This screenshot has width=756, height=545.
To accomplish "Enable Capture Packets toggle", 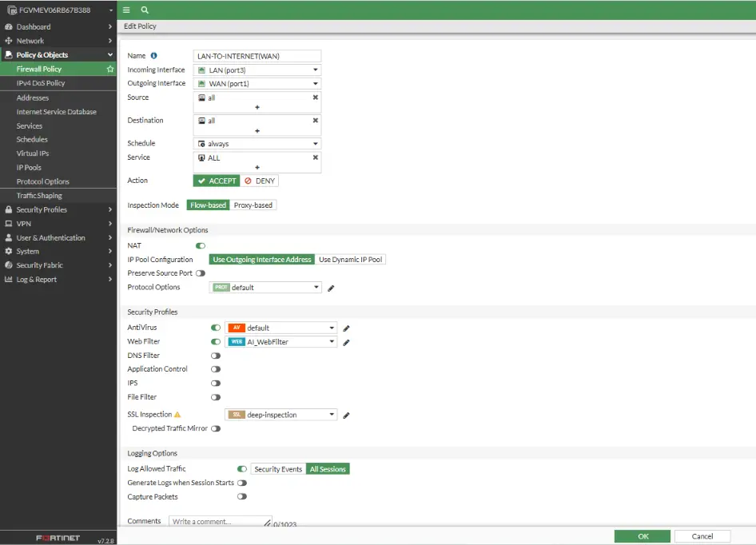I will coord(242,496).
